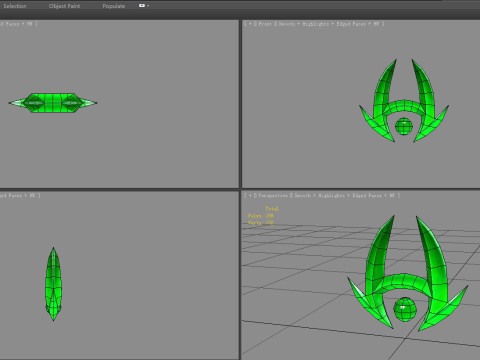Open Front viewport Smooth + Highlights shading menu

pyautogui.click(x=303, y=24)
